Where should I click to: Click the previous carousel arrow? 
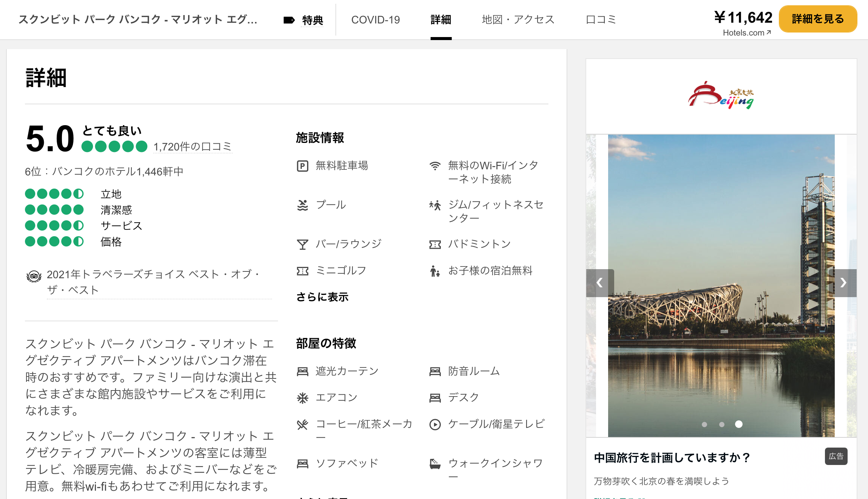pyautogui.click(x=600, y=283)
